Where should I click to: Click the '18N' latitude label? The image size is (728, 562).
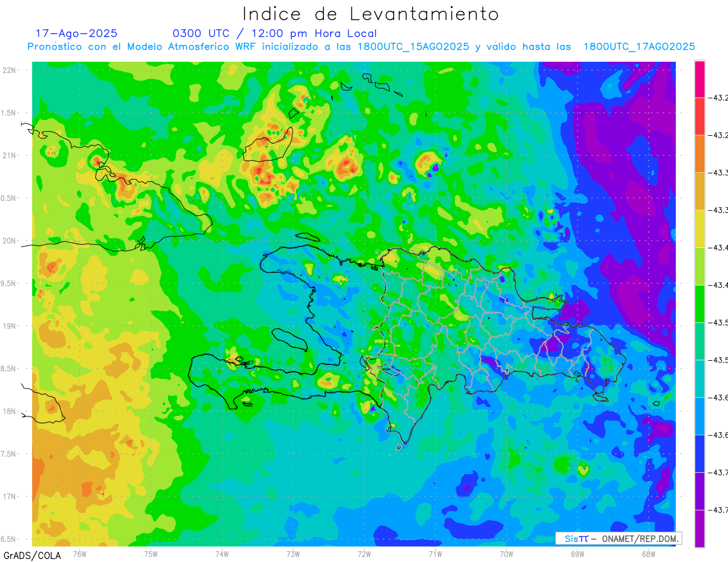pyautogui.click(x=10, y=411)
